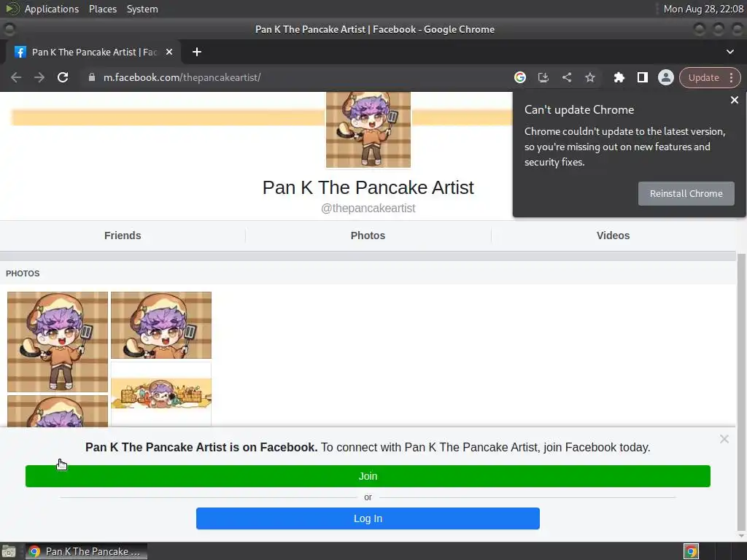
Task: Click the Update button in toolbar
Action: [703, 77]
